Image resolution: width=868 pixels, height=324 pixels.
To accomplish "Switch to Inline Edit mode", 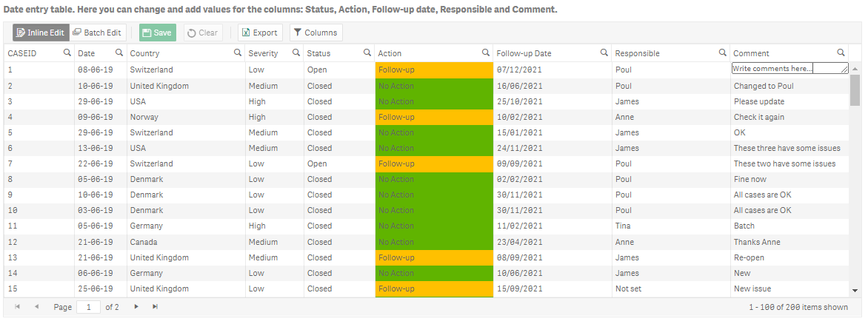I will (41, 33).
